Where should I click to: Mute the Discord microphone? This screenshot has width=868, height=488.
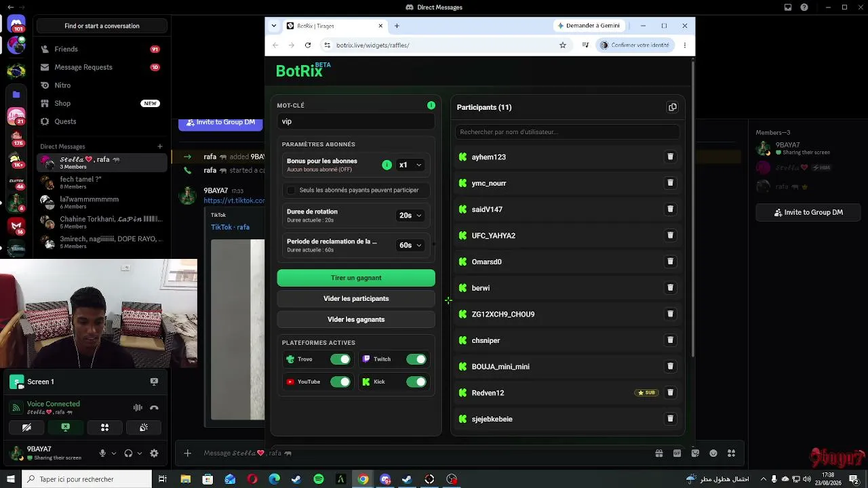[103, 453]
